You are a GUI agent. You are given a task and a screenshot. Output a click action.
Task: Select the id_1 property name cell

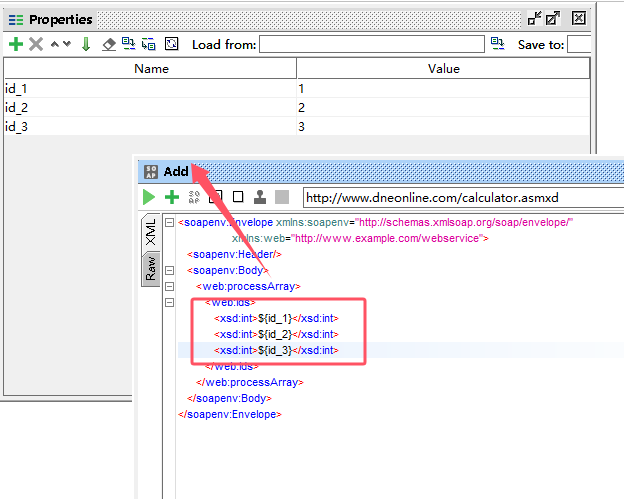pos(150,88)
